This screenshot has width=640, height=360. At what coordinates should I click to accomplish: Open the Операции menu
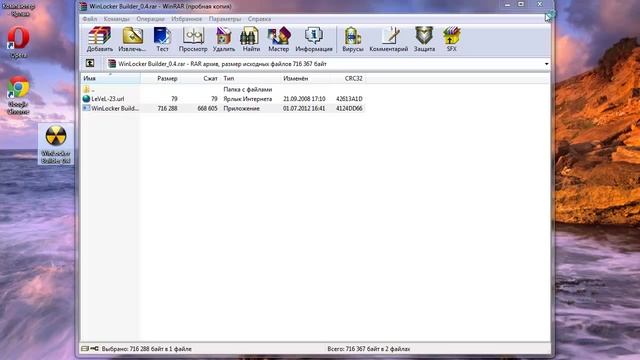[150, 19]
